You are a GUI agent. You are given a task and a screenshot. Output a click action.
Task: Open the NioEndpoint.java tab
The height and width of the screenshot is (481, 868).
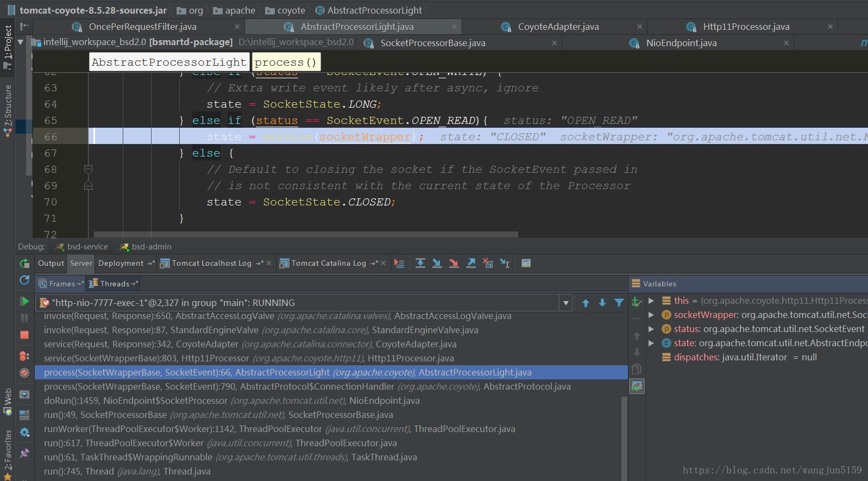point(681,43)
